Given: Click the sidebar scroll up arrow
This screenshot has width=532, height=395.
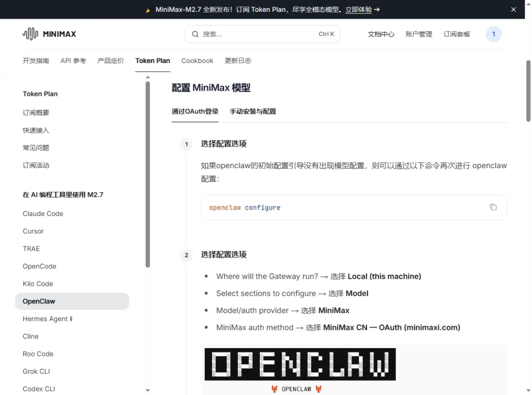Looking at the screenshot, I should coord(148,77).
